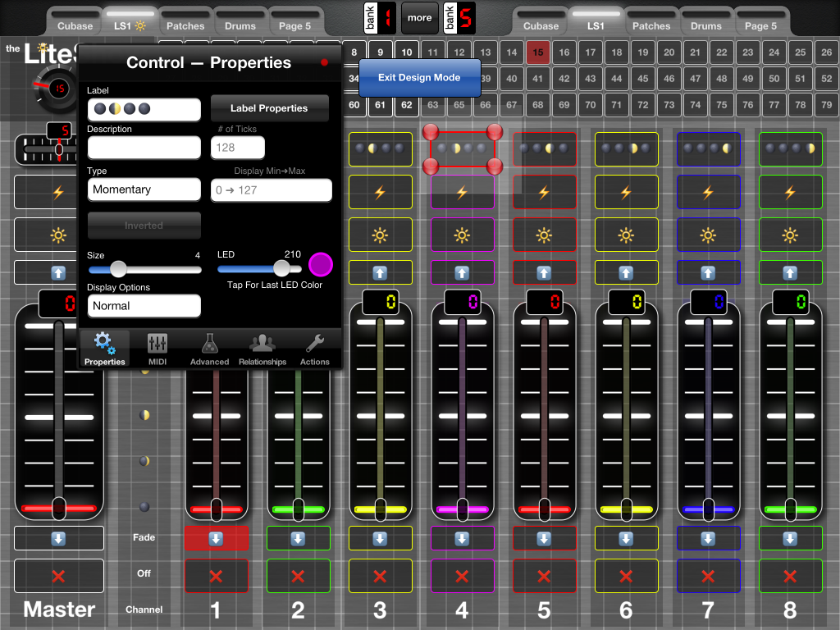
Task: Click the Label input field
Action: 144,109
